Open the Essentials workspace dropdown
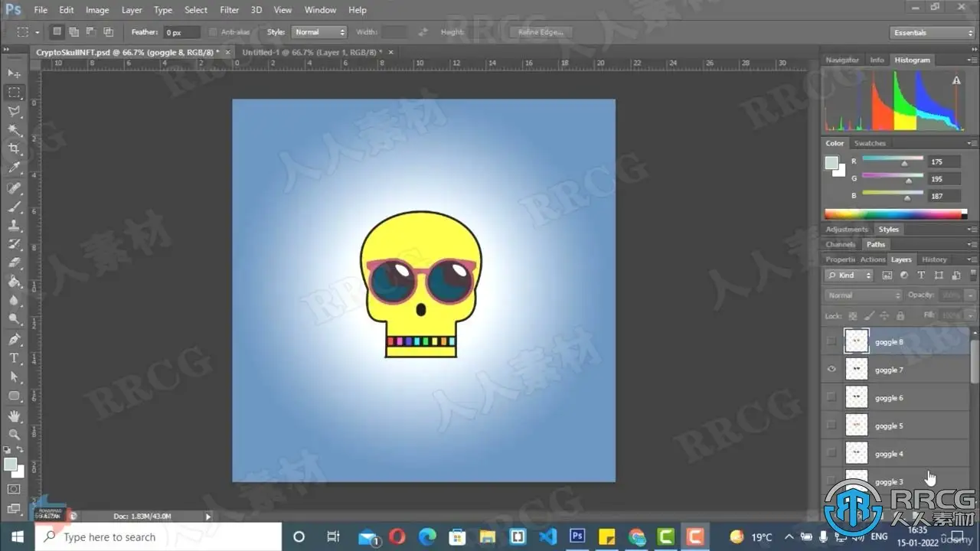This screenshot has height=551, width=980. pos(933,33)
